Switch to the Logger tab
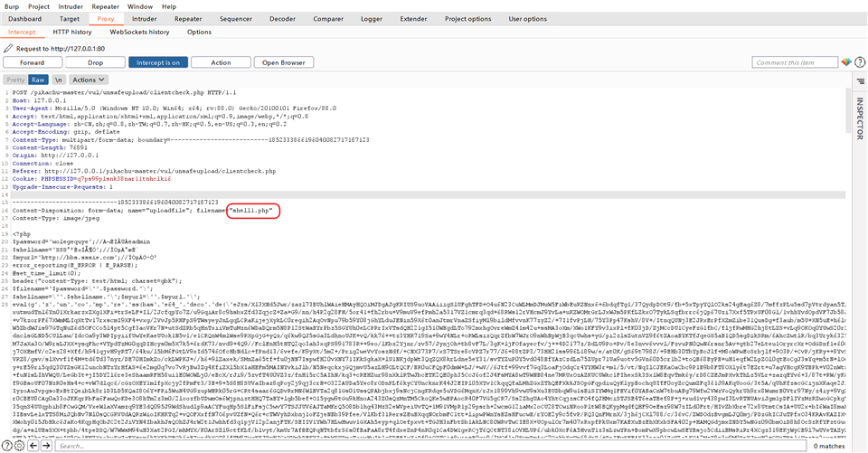 [372, 19]
